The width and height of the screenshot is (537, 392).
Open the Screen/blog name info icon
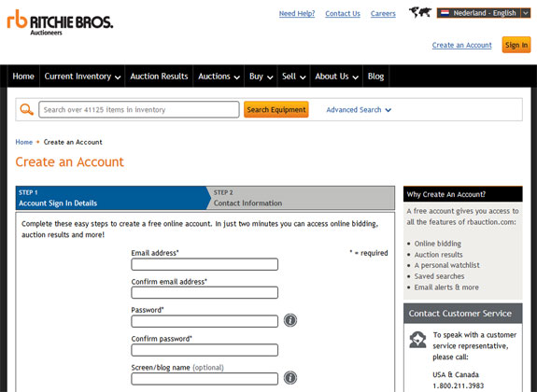(x=290, y=378)
